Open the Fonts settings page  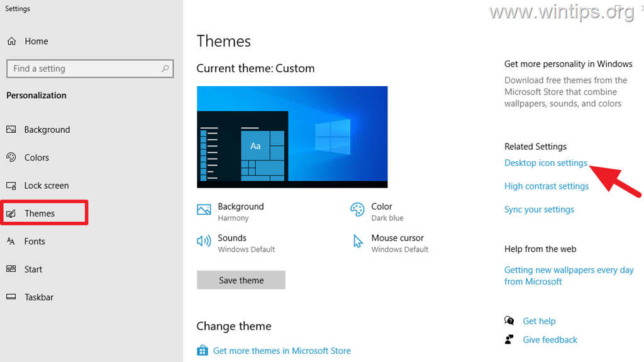[35, 242]
